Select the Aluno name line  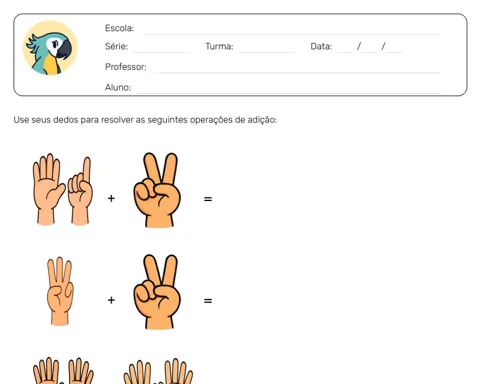pos(288,89)
